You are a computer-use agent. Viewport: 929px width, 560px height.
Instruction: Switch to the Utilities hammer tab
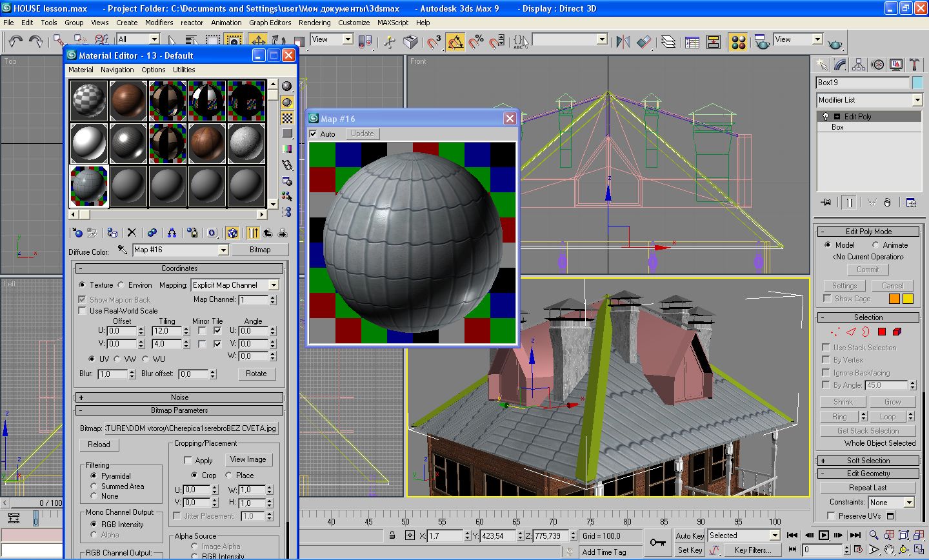pos(914,65)
